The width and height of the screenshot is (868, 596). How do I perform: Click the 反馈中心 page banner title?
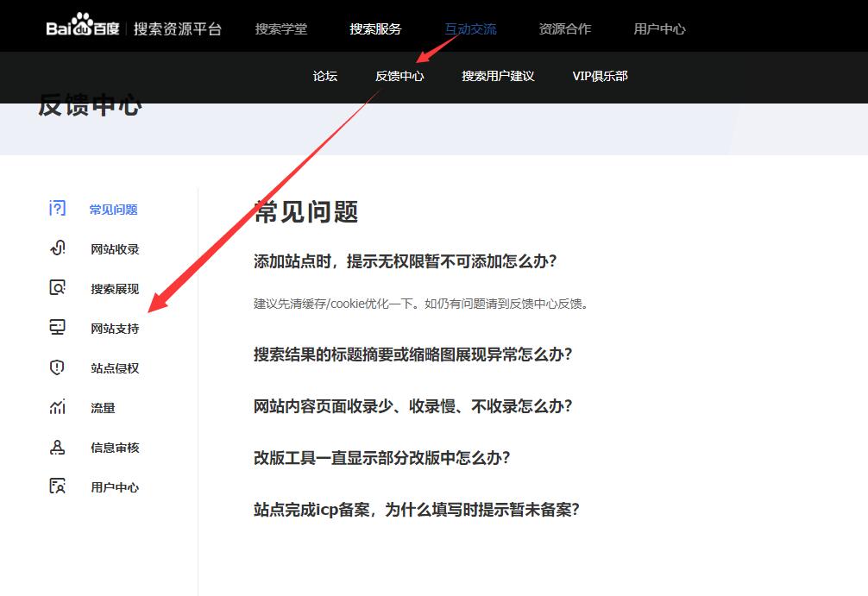[x=91, y=106]
